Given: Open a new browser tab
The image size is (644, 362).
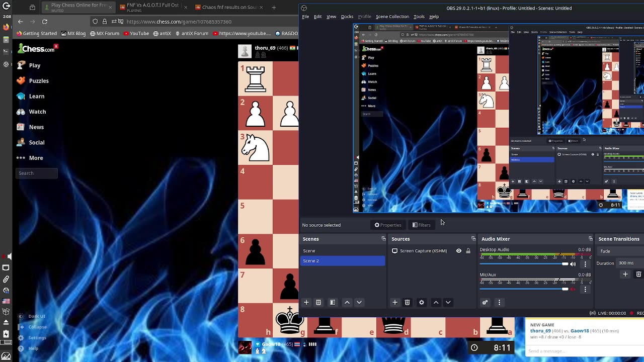Looking at the screenshot, I should coord(274,8).
